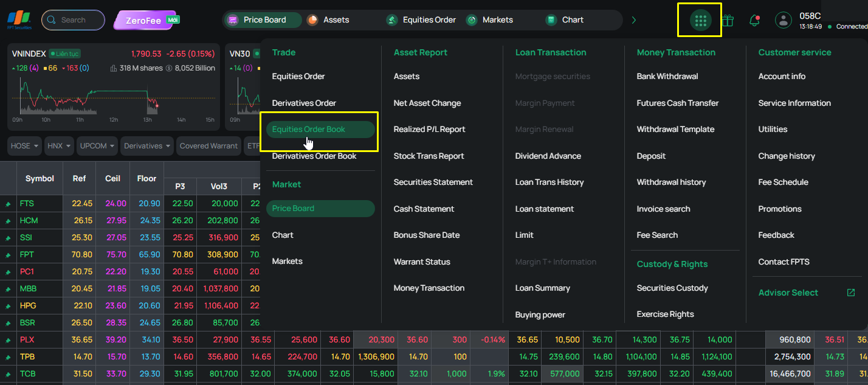Click into the Search input field
Screen dimensions: 868x385
(75, 20)
